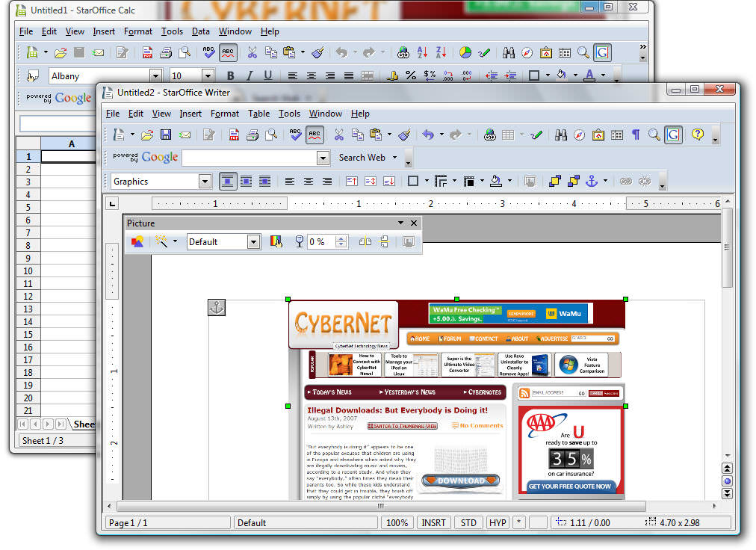Screen dimensions: 756x550
Task: Open the File menu in Calc
Action: coord(26,31)
